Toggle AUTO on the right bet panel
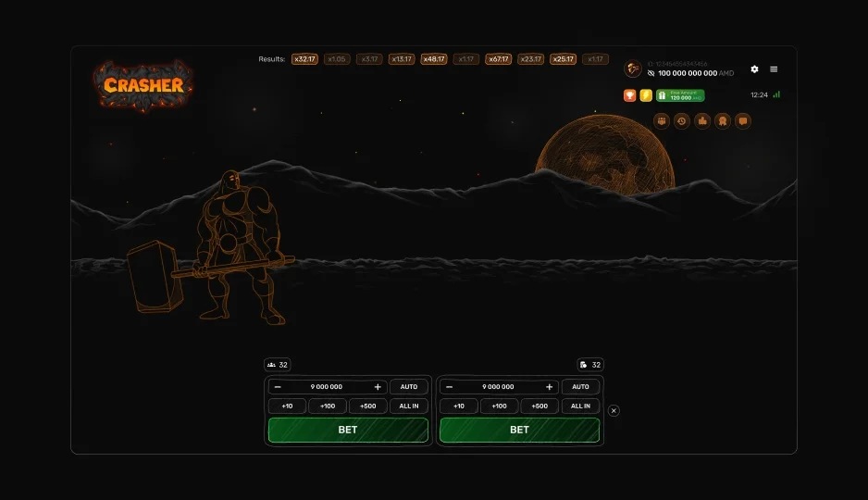 580,387
